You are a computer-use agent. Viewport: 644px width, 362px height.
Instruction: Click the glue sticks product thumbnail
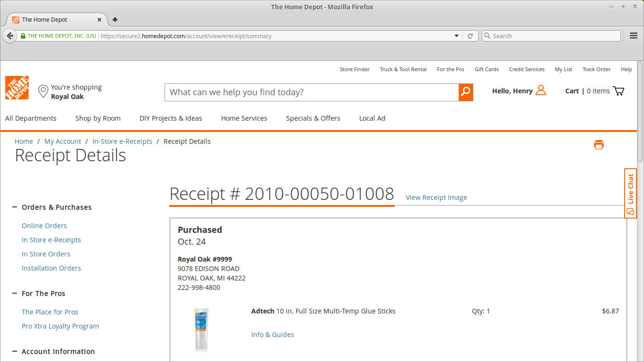click(201, 330)
